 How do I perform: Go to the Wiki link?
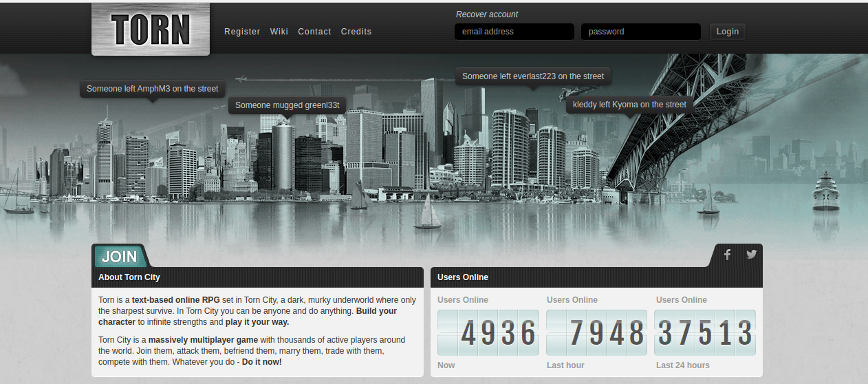tap(279, 32)
